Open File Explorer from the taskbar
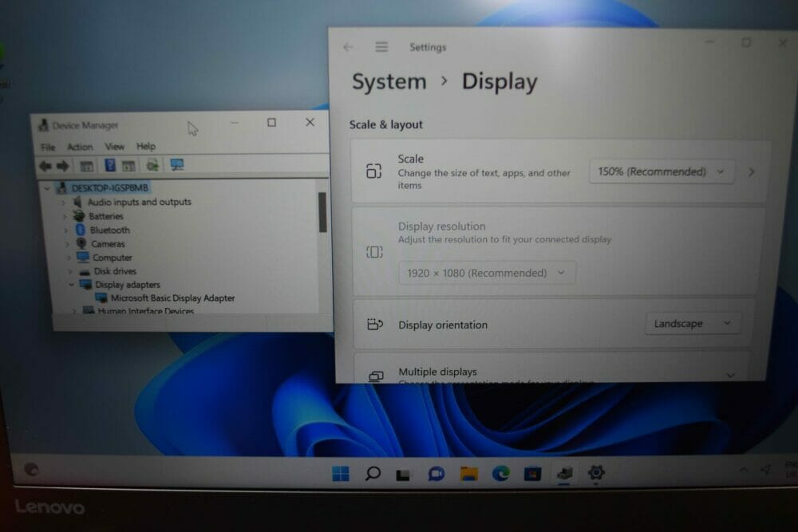The image size is (798, 532). (x=468, y=474)
